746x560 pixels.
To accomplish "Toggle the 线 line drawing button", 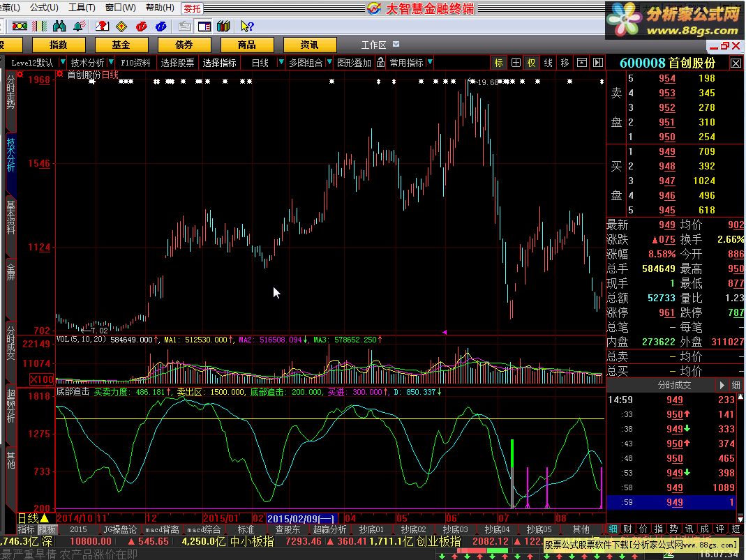I will pos(548,62).
